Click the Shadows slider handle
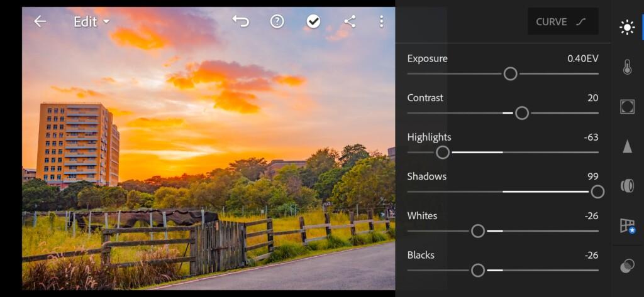644x297 pixels. pos(597,192)
